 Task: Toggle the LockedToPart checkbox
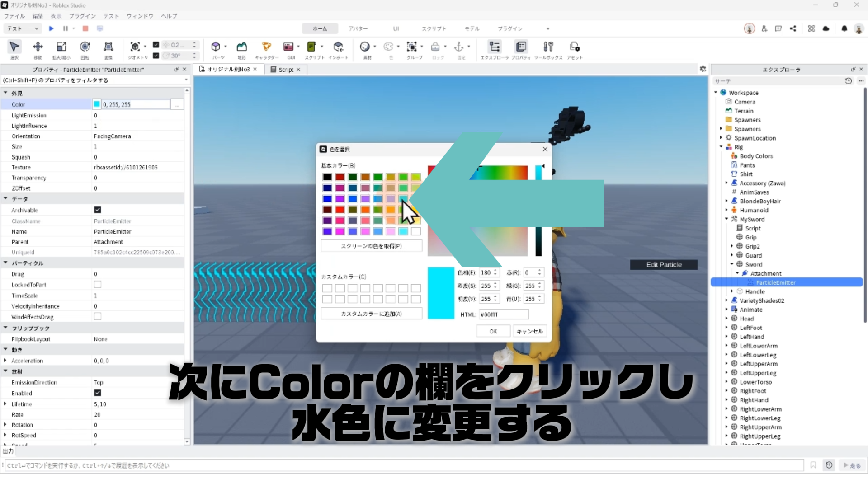point(98,285)
